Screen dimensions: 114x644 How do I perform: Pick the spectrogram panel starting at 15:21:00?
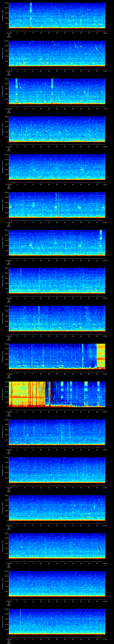(x=57, y=281)
